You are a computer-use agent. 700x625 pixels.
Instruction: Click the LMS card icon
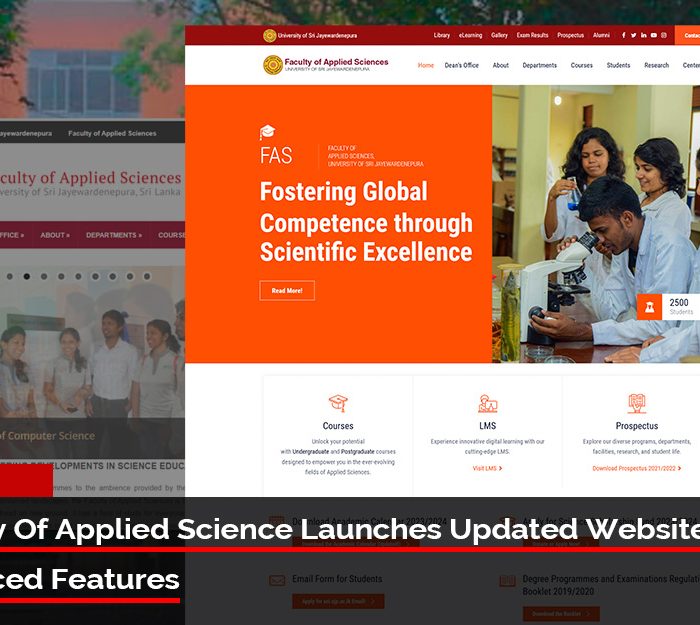point(488,404)
